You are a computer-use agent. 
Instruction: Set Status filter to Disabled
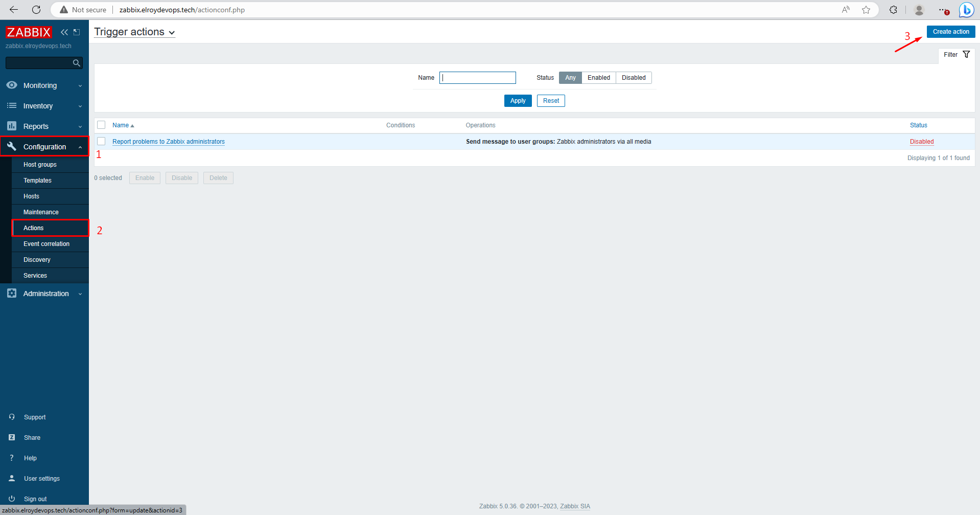tap(634, 78)
